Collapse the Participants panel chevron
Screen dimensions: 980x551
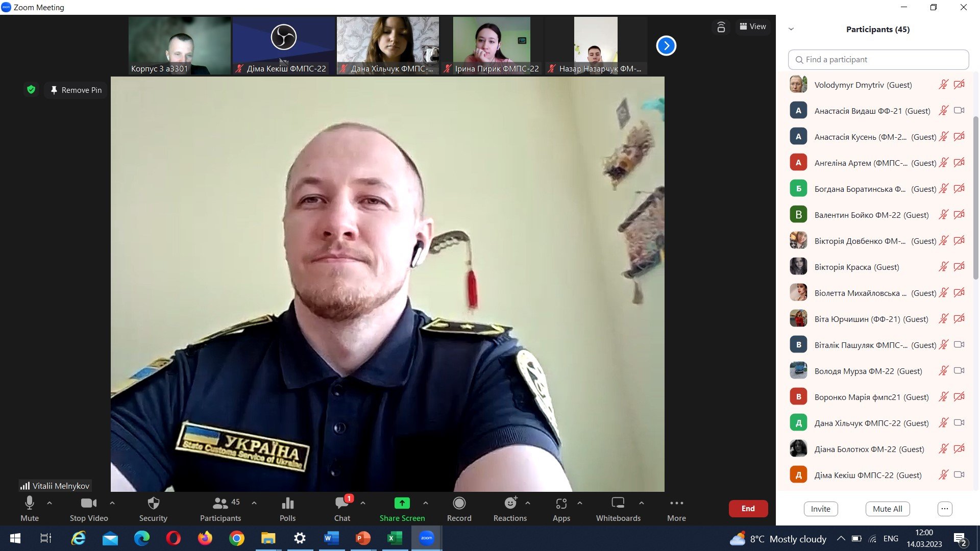pyautogui.click(x=791, y=29)
